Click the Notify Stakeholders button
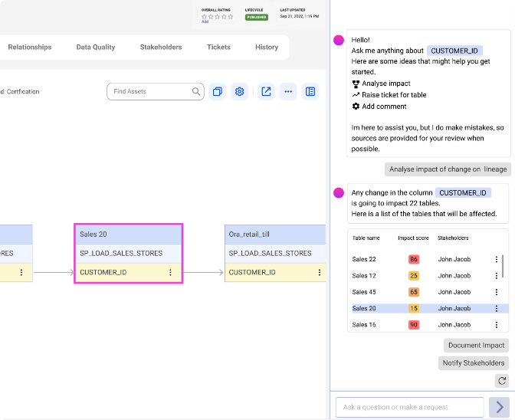This screenshot has height=420, width=515. (x=474, y=363)
